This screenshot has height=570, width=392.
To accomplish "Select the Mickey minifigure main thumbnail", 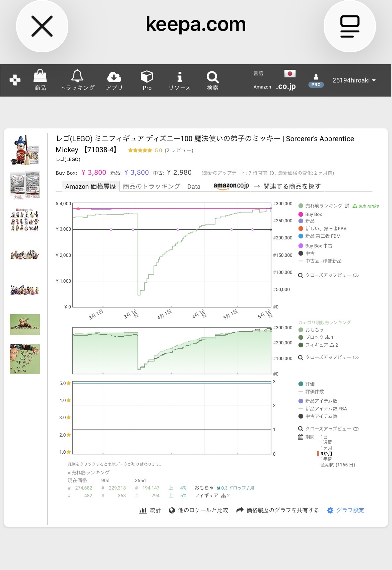I will coord(25,150).
